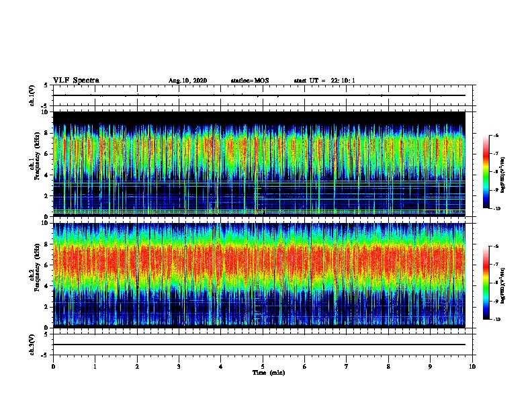Click the ch.1 voltage waveform trace

coord(259,95)
